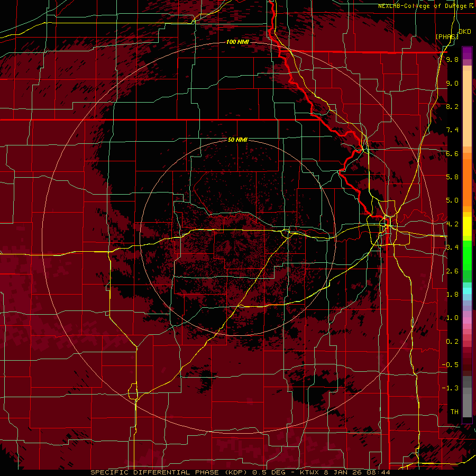Click the 3.4 value on the color scale
Image resolution: width=476 pixels, height=476 pixels.
452,248
